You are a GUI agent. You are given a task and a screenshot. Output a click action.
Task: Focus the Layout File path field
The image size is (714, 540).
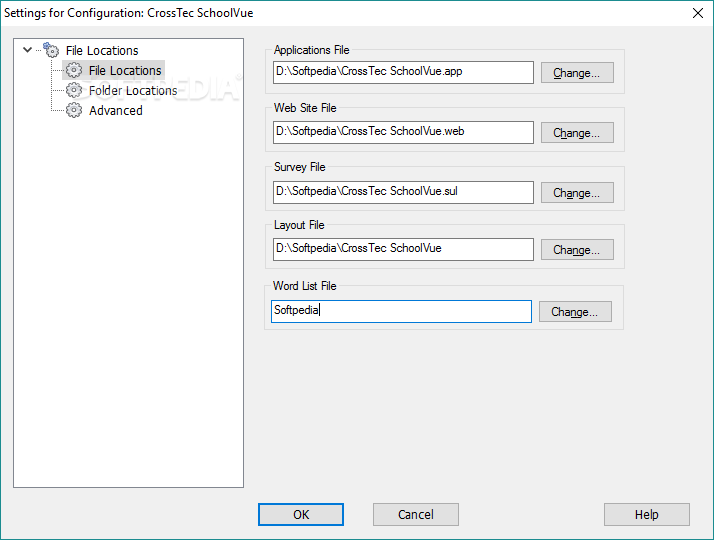pyautogui.click(x=403, y=249)
